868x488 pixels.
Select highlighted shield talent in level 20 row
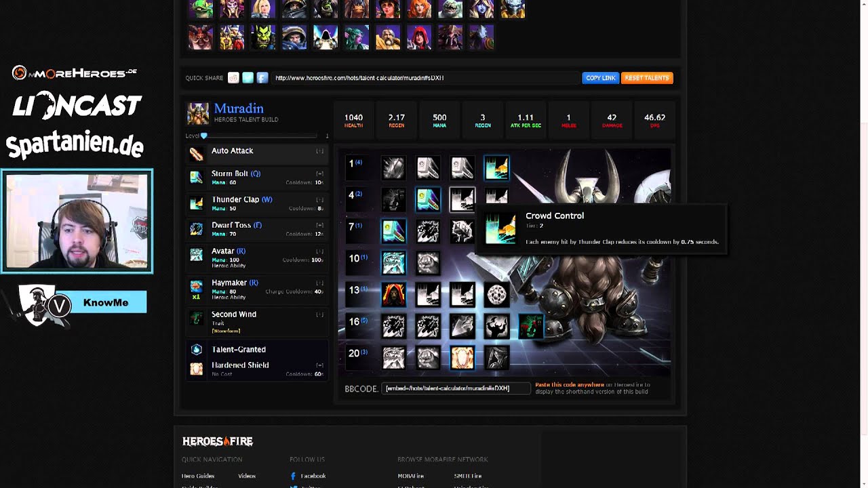(x=462, y=357)
